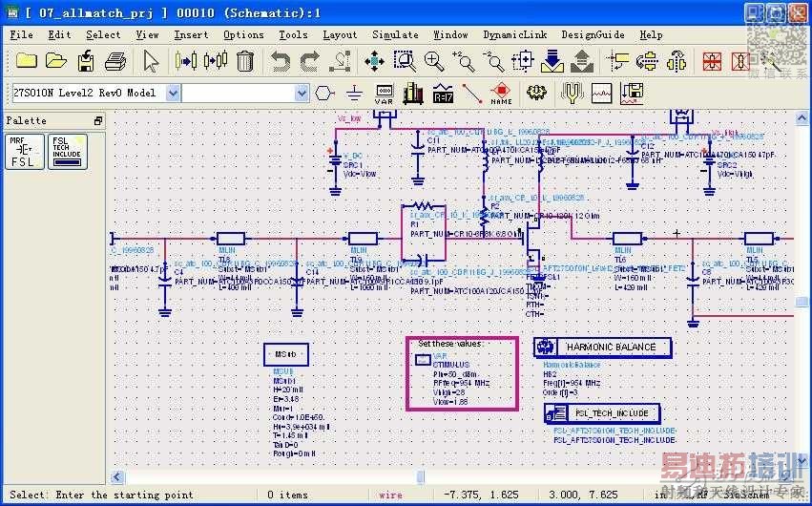Viewport: 812px width, 506px height.
Task: Open the component library books icon
Action: point(413,94)
